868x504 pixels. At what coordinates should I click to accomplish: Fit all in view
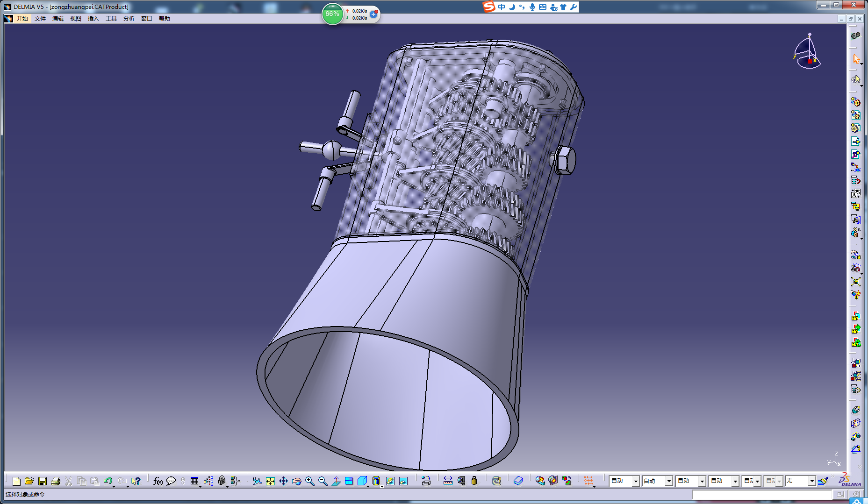tap(270, 481)
